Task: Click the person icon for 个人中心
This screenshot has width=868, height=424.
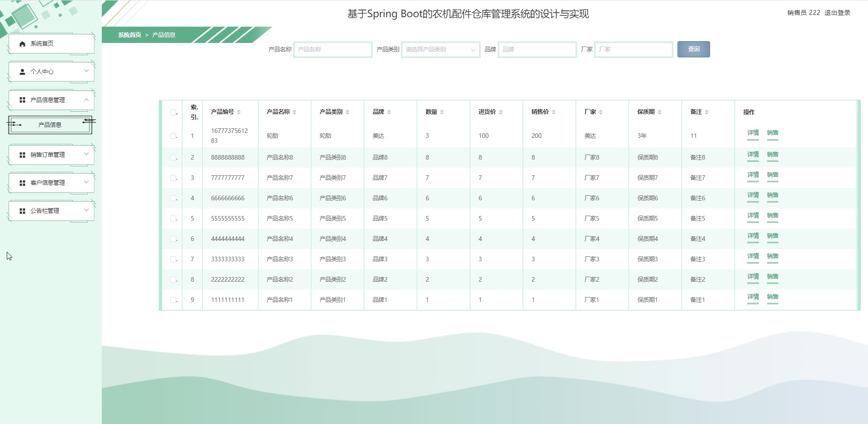Action: pyautogui.click(x=22, y=72)
